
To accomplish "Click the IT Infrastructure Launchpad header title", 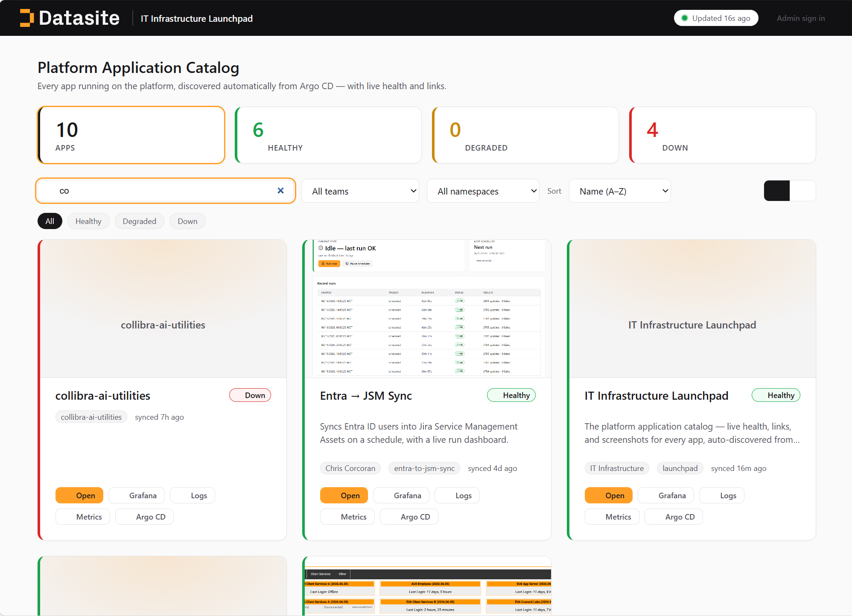I will (197, 18).
